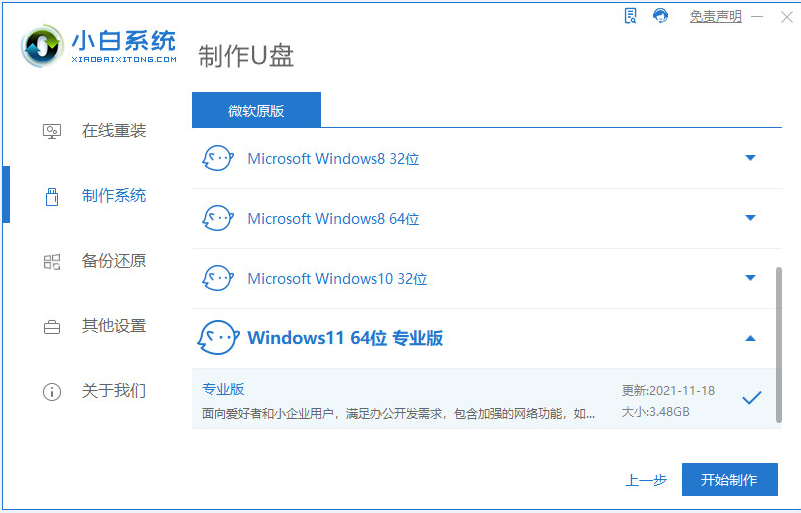Click the Windows11 64位 专业版 mascot icon
Viewport: 801px width, 513px height.
[218, 338]
